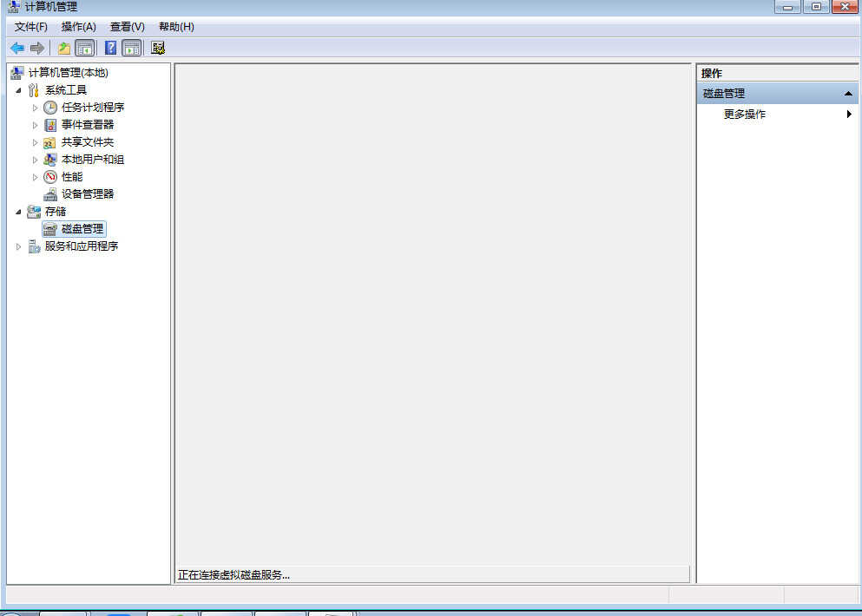Toggle the action pane toolbar icon

pos(132,49)
